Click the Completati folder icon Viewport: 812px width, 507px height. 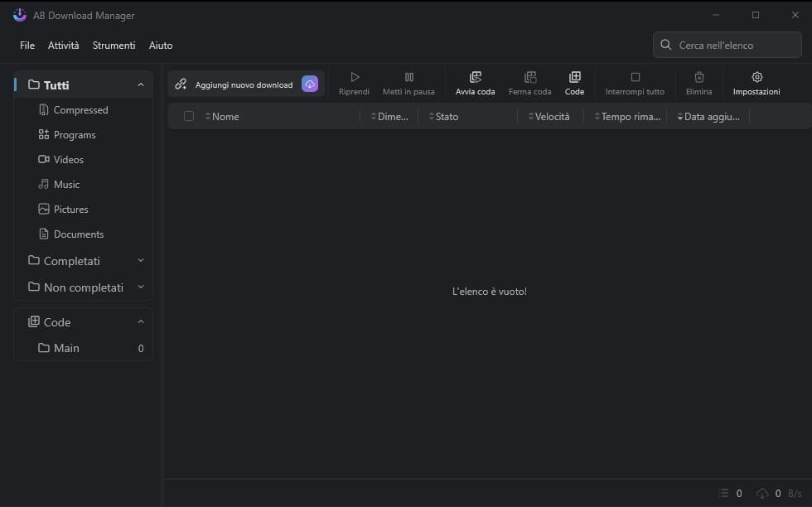pyautogui.click(x=34, y=260)
